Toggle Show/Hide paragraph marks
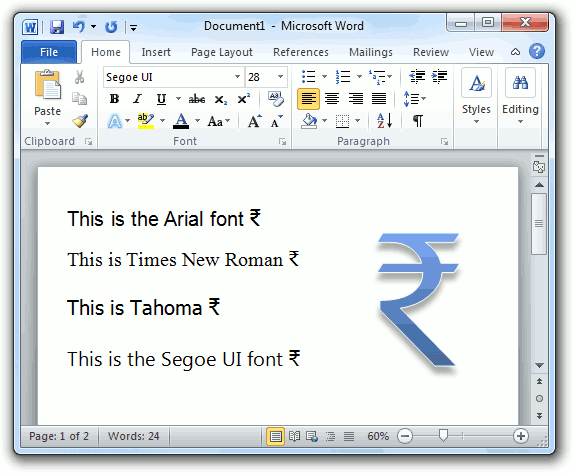This screenshot has height=474, width=574. coord(418,120)
